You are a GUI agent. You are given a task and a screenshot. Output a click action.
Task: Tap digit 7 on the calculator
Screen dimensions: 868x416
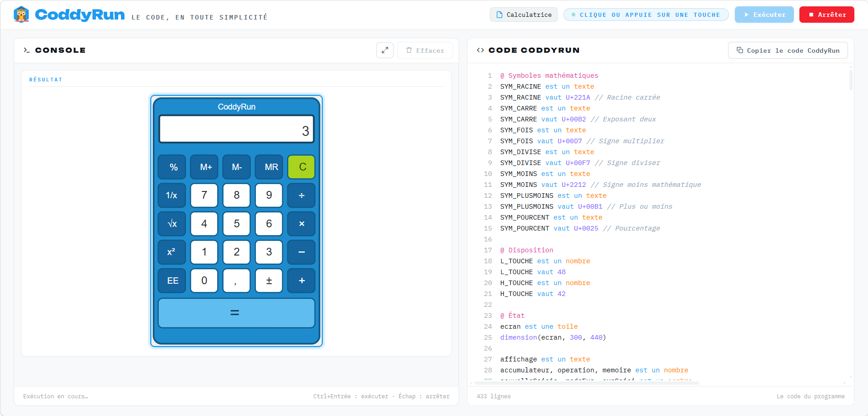(x=205, y=195)
